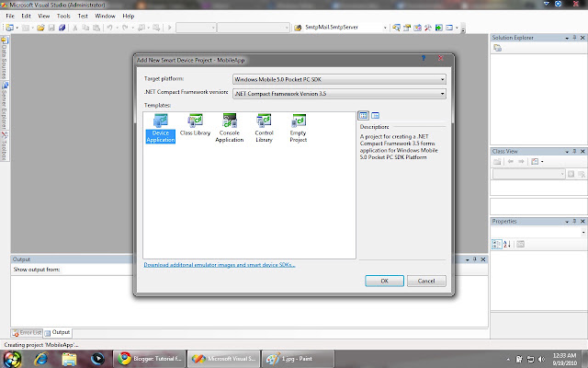Image resolution: width=588 pixels, height=368 pixels.
Task: Select the Console Application template
Action: point(230,129)
